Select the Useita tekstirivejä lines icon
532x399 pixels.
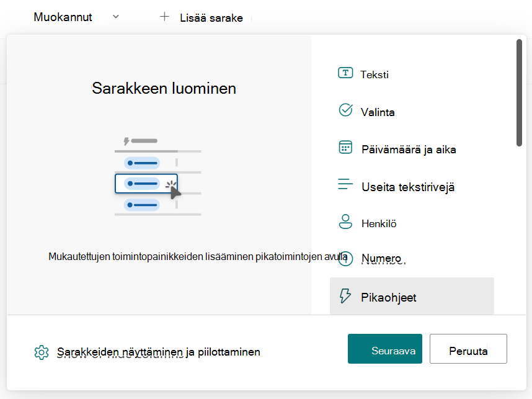tap(345, 184)
